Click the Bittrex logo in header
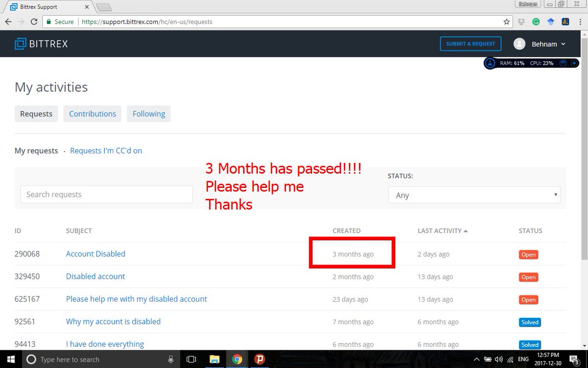The width and height of the screenshot is (588, 368). pyautogui.click(x=41, y=44)
